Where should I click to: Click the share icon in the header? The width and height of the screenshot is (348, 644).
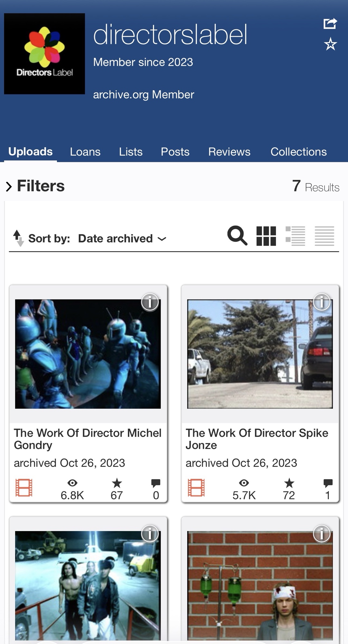[x=330, y=24]
